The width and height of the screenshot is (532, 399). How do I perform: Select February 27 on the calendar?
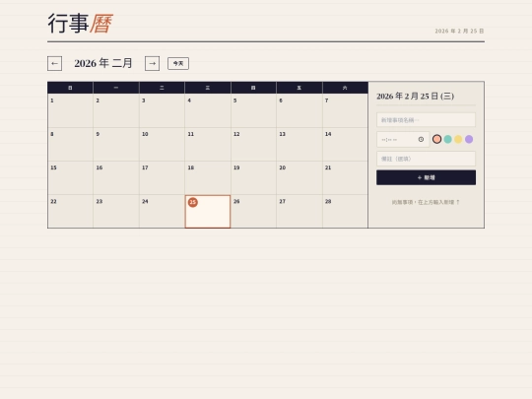click(299, 212)
